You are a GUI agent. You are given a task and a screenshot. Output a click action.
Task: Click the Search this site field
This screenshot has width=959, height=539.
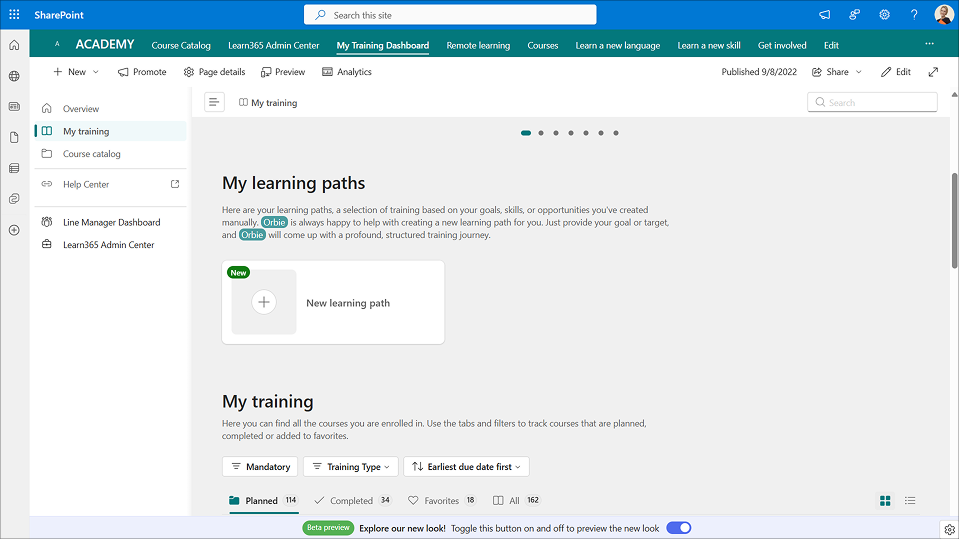coord(450,15)
